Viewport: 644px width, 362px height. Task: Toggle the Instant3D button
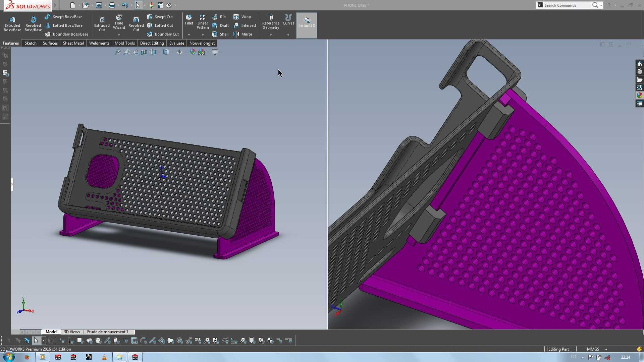[x=307, y=25]
